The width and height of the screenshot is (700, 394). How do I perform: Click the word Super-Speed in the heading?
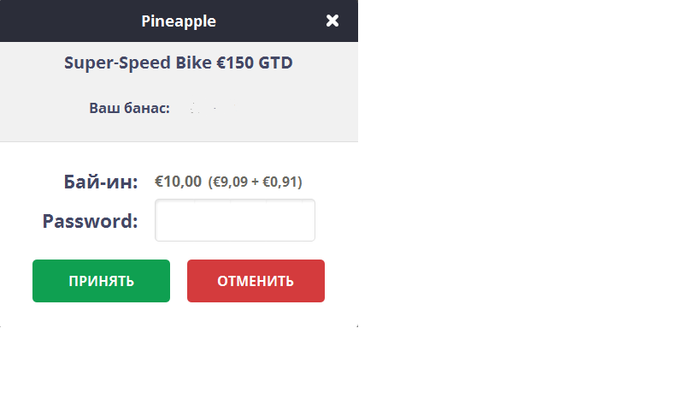pyautogui.click(x=117, y=63)
